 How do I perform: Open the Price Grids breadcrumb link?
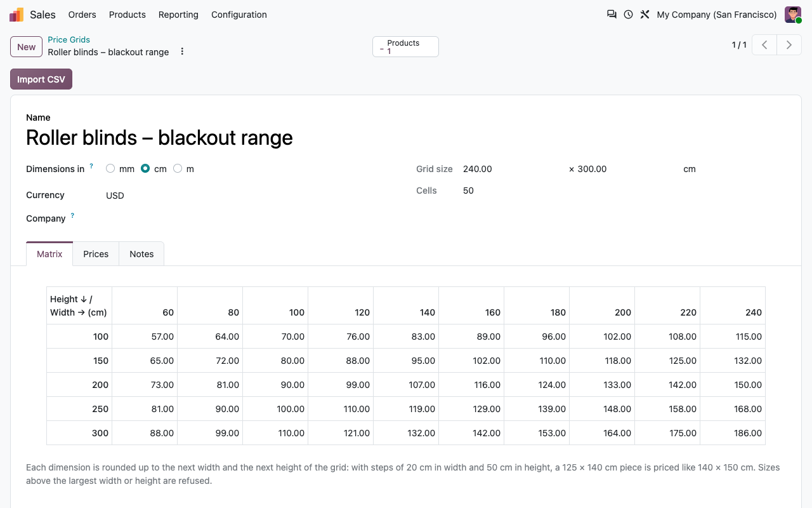(69, 40)
